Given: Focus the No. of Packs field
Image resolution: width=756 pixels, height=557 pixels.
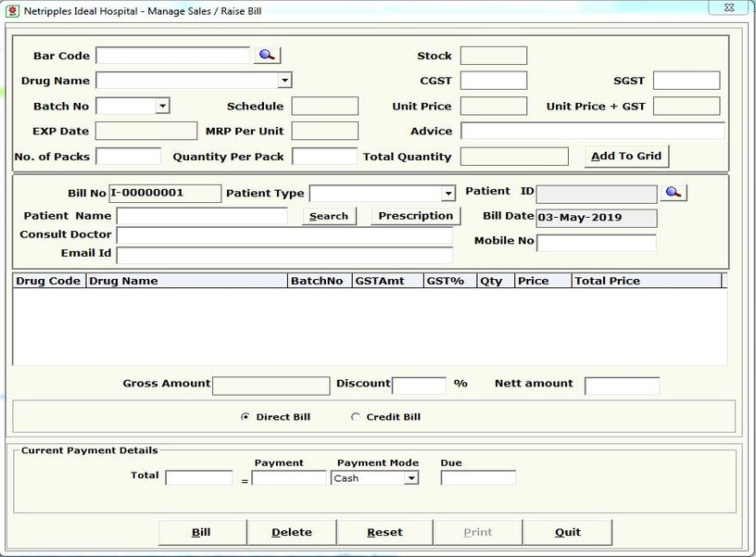Looking at the screenshot, I should [128, 157].
